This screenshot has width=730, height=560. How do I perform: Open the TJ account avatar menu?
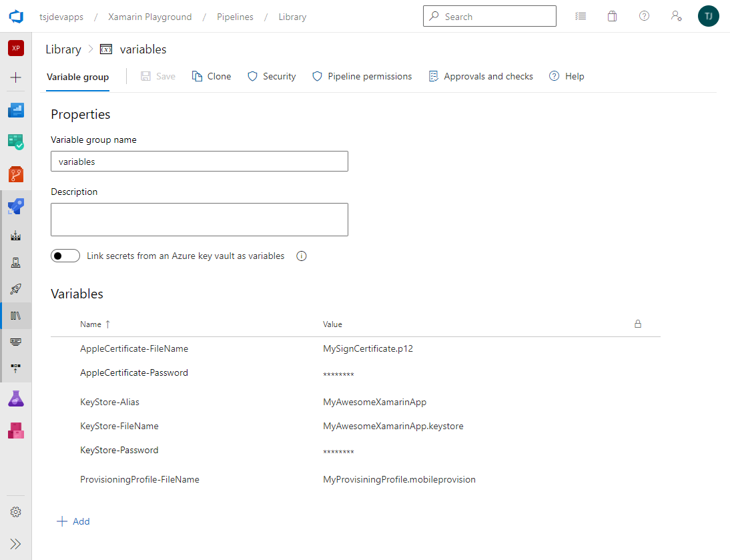click(708, 17)
